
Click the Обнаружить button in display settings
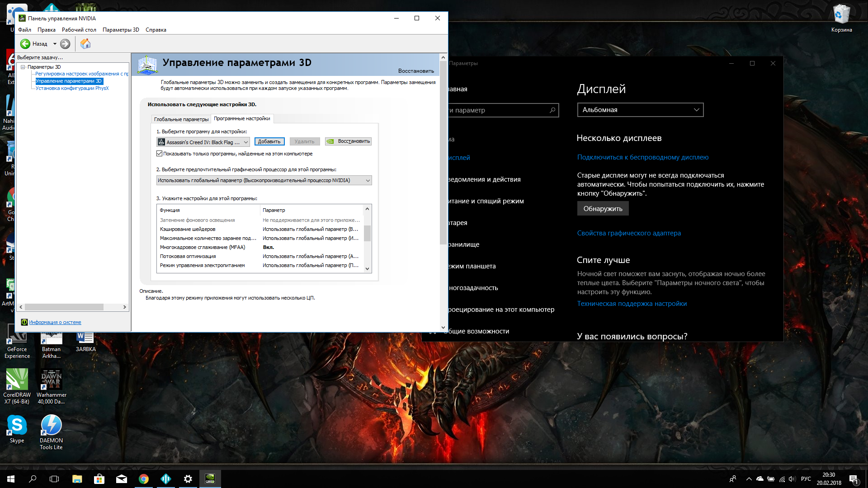point(603,208)
